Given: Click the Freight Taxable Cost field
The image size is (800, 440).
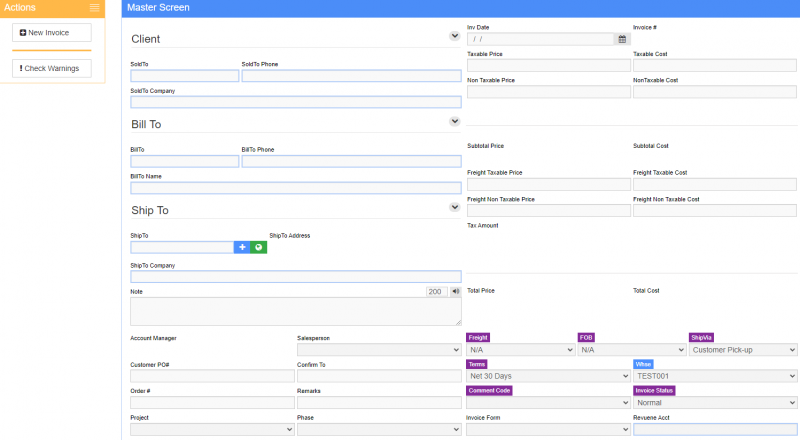Looking at the screenshot, I should tap(715, 184).
